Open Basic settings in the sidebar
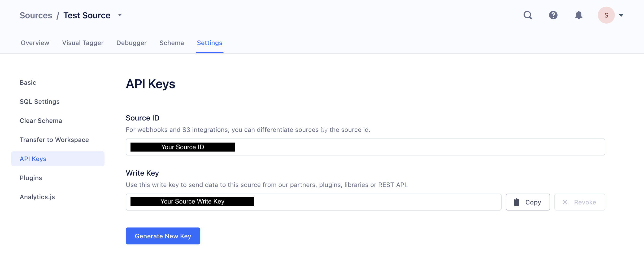644x259 pixels. pos(28,83)
